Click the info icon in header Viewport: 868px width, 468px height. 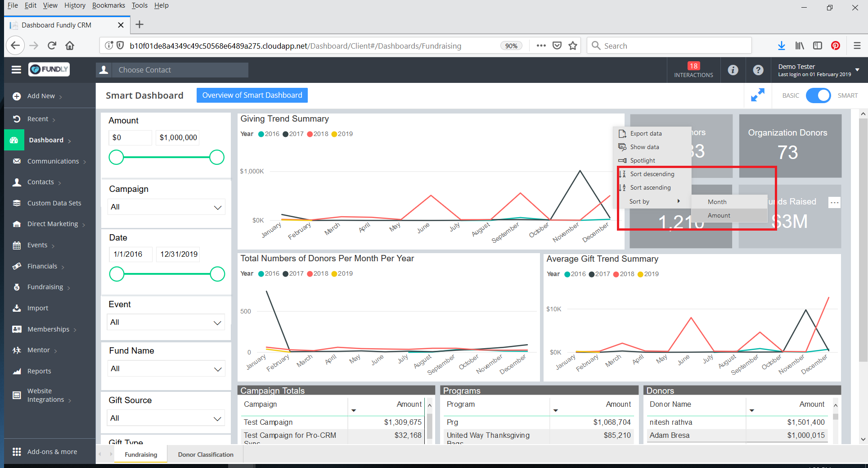(733, 70)
